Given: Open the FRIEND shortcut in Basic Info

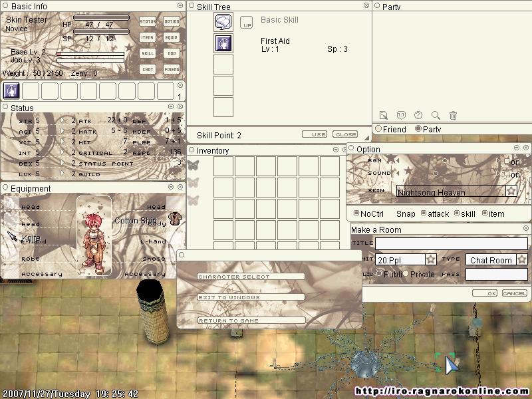Looking at the screenshot, I should (172, 69).
